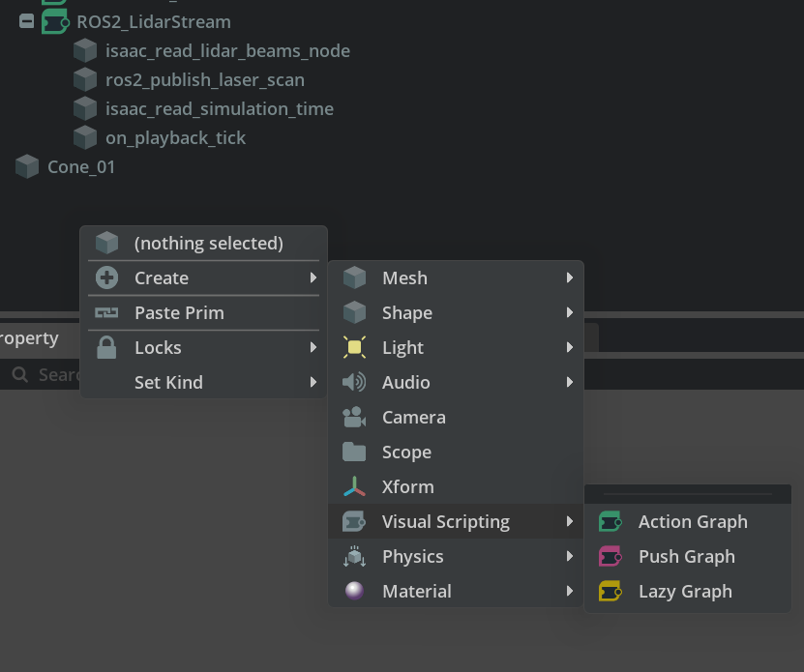This screenshot has height=672, width=804.
Task: Click the Light icon in Create menu
Action: tap(354, 347)
